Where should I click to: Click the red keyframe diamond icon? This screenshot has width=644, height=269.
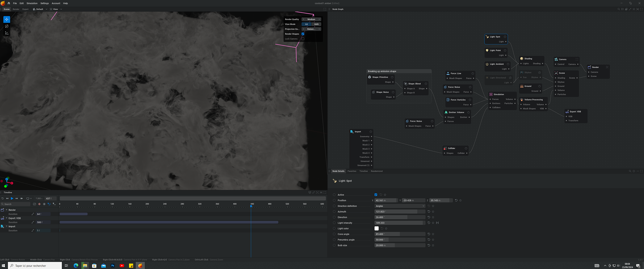point(39,204)
